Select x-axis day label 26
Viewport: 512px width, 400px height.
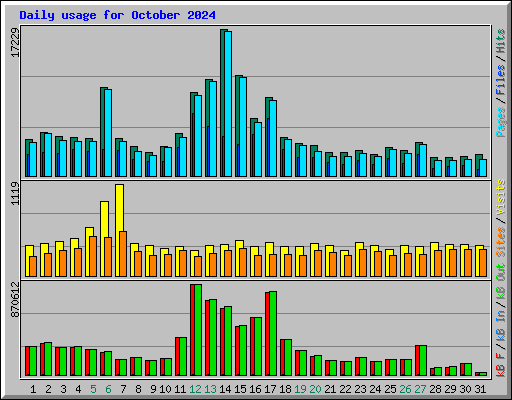pos(405,389)
